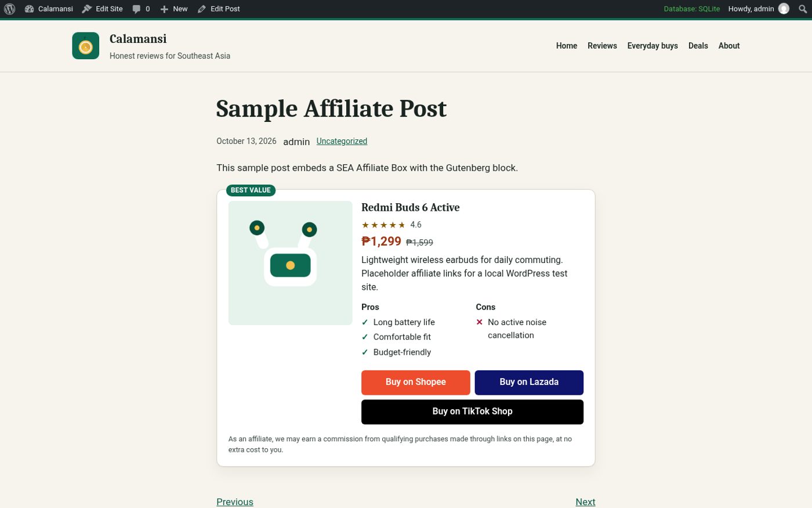The image size is (812, 508).
Task: Click the Redmi Buds 6 Active title
Action: click(411, 208)
